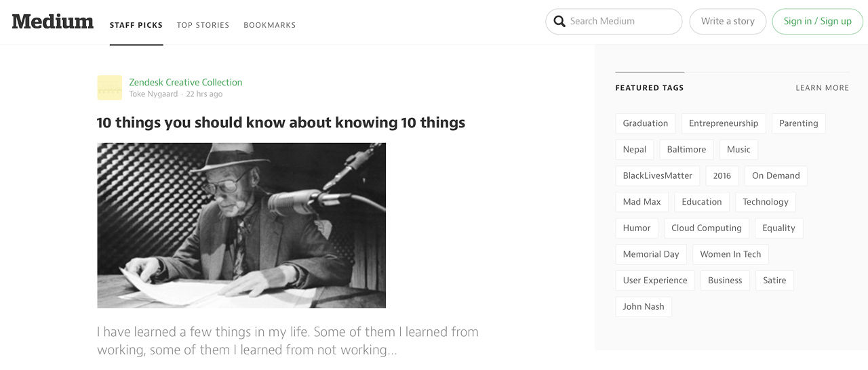The image size is (868, 370).
Task: Click the Medium logo
Action: pyautogui.click(x=53, y=22)
